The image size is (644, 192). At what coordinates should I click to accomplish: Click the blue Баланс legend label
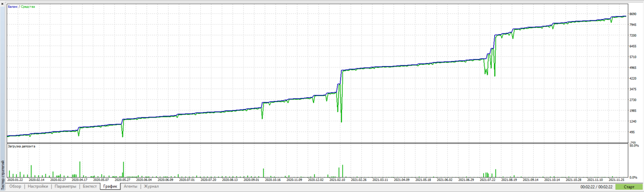(13, 6)
